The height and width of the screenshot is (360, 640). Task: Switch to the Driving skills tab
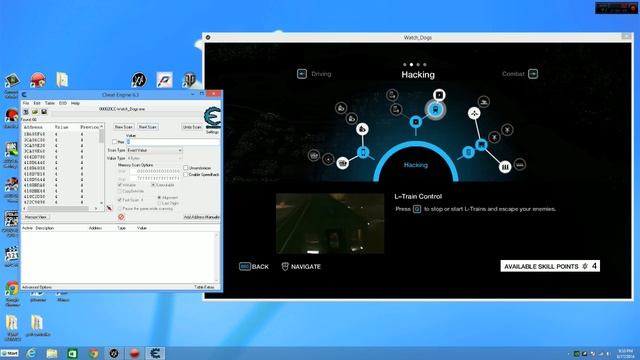pyautogui.click(x=321, y=74)
